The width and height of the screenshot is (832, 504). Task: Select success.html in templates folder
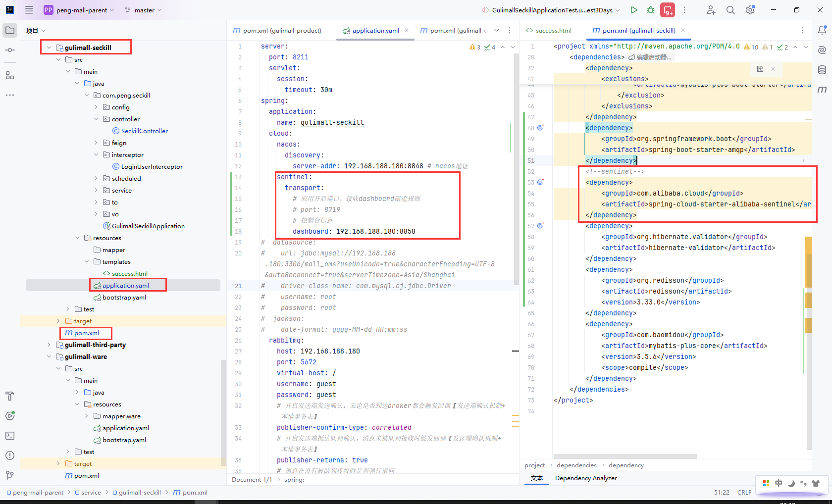click(130, 273)
